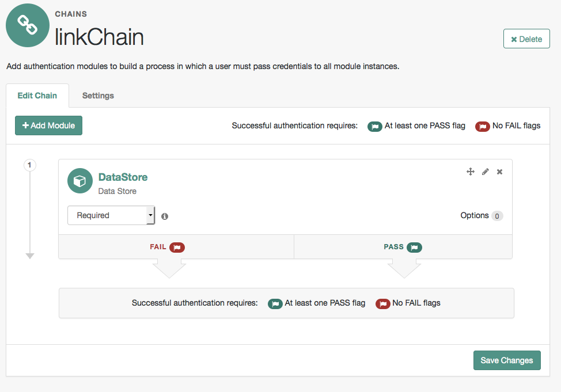Viewport: 561px width, 392px height.
Task: Click the chain link logo icon
Action: pyautogui.click(x=28, y=25)
